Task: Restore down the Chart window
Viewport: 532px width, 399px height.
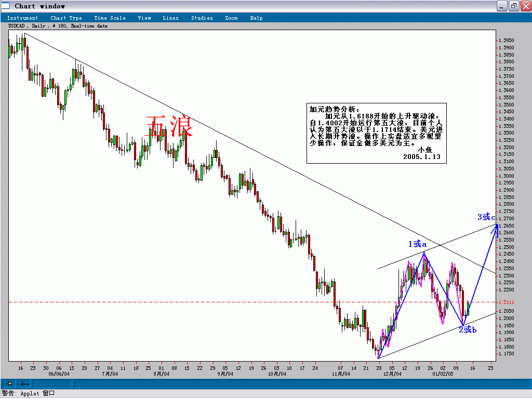Action: point(514,6)
